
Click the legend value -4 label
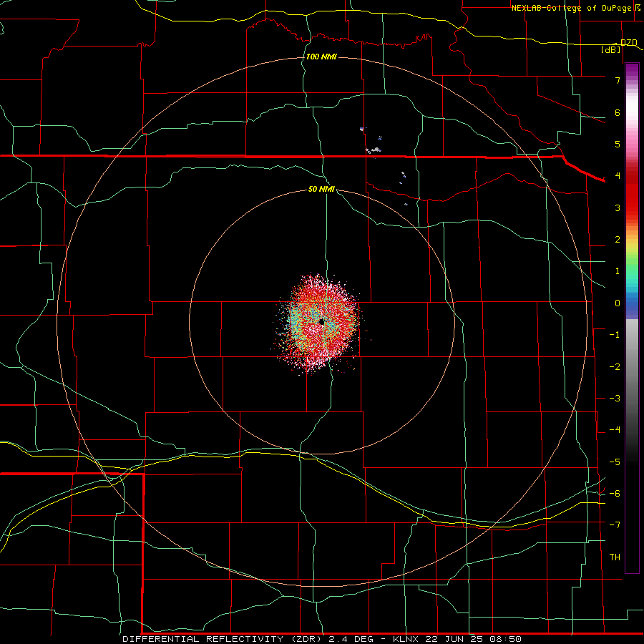[x=615, y=430]
